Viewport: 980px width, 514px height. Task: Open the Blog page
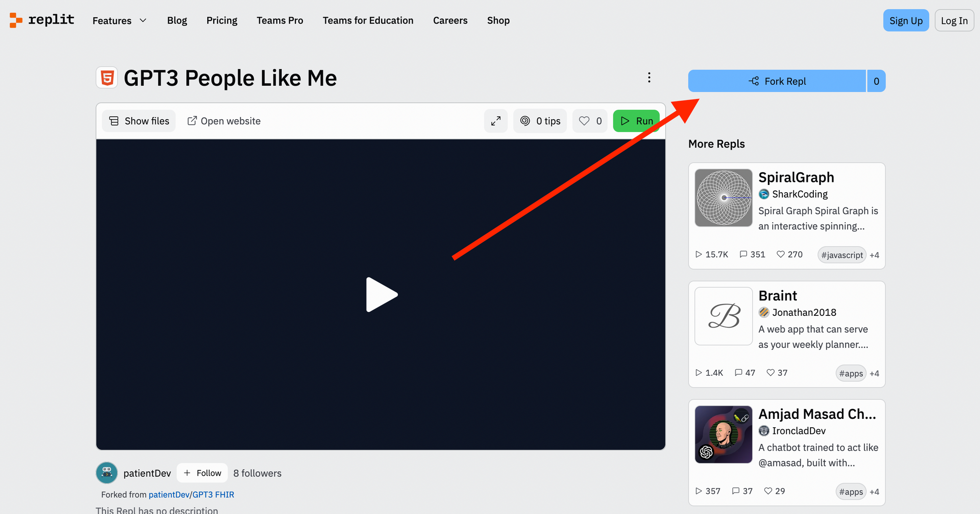[x=177, y=21]
